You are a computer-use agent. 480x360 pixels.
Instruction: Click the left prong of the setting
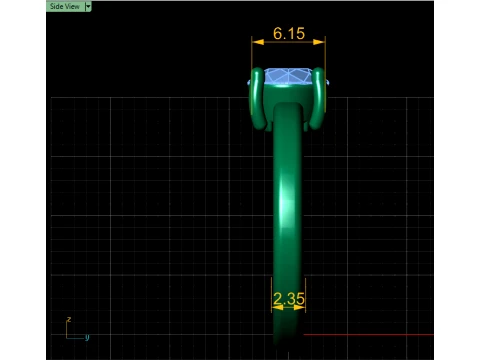tap(257, 98)
